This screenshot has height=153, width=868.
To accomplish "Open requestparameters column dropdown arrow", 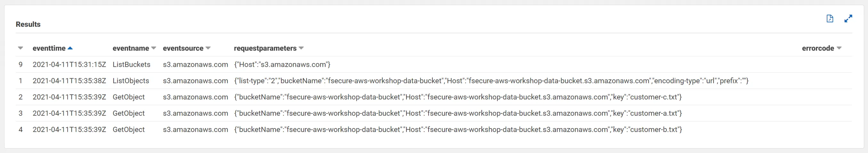I will (x=301, y=48).
